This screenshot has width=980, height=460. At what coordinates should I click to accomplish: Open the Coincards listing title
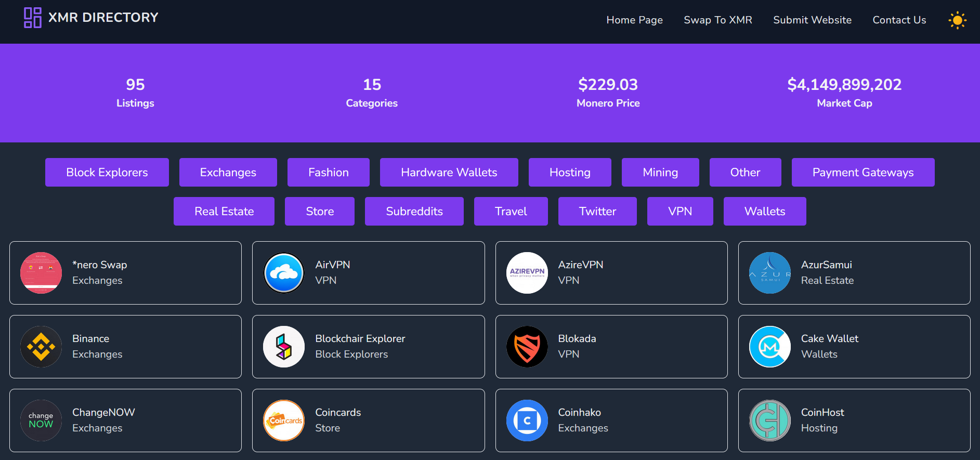[x=338, y=412]
